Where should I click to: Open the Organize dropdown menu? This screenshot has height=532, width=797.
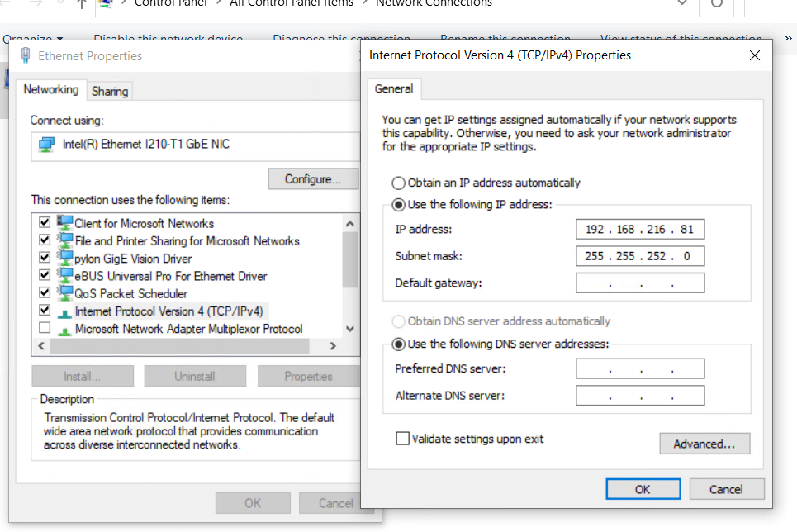[32, 39]
